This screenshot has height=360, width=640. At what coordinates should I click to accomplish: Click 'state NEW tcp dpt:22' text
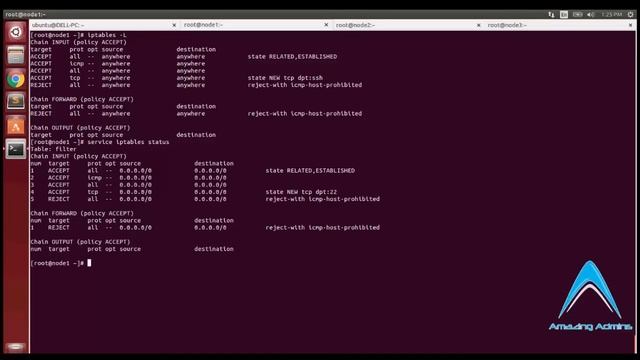coord(301,192)
